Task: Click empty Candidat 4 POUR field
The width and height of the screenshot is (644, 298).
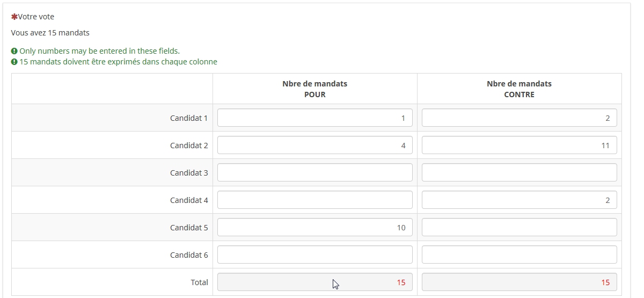Action: click(314, 200)
